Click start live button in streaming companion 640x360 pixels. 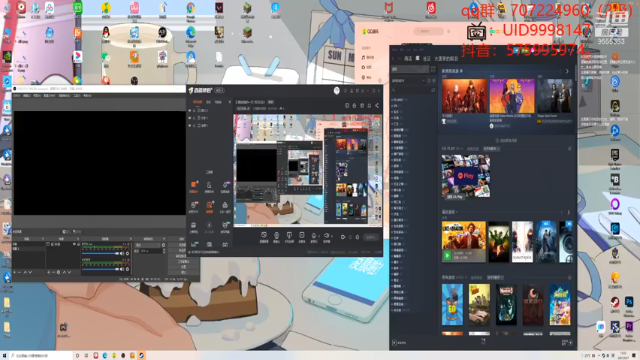(370, 237)
